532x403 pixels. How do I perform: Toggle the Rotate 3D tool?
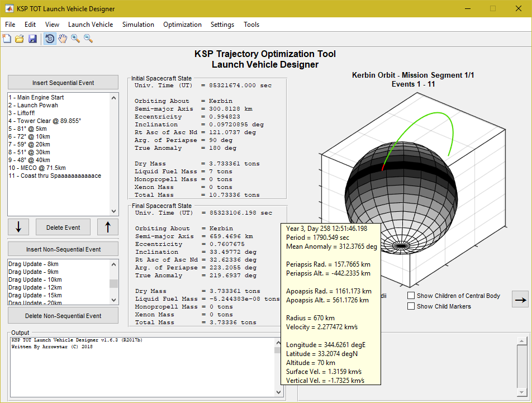pos(50,39)
